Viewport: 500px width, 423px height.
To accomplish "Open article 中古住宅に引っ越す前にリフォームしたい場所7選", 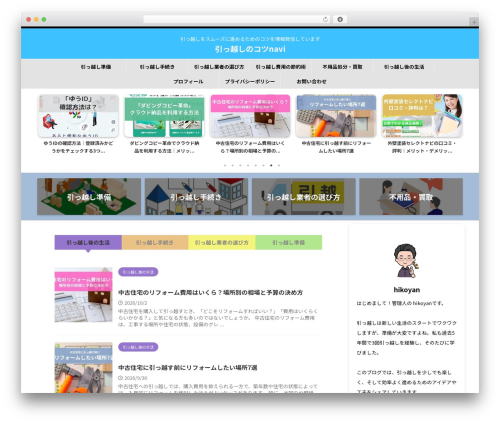I will click(188, 368).
